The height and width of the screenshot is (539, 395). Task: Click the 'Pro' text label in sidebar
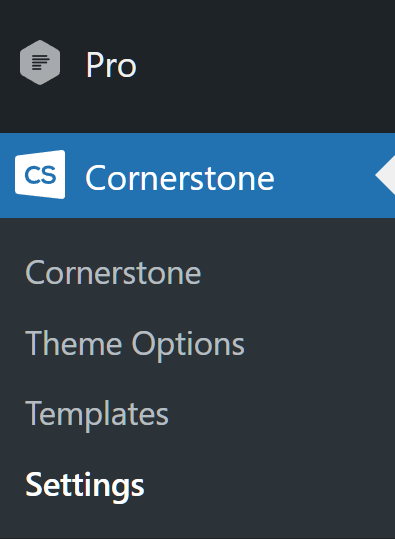click(111, 65)
